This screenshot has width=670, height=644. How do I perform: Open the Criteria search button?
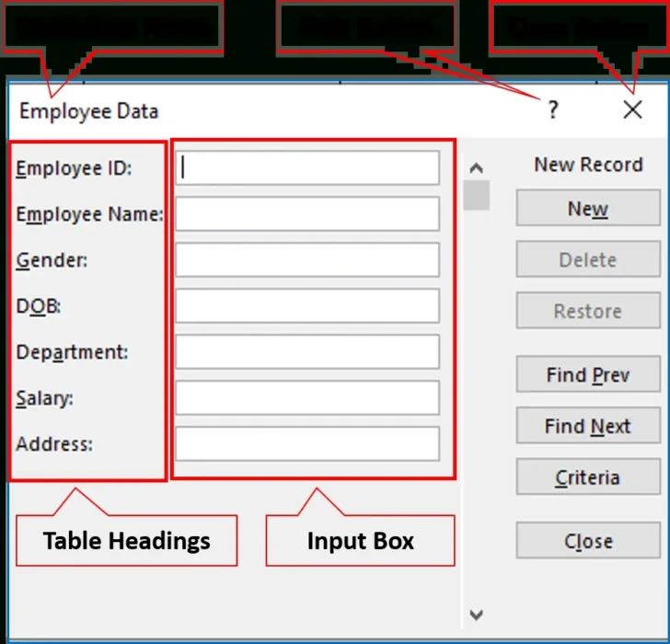pyautogui.click(x=588, y=477)
